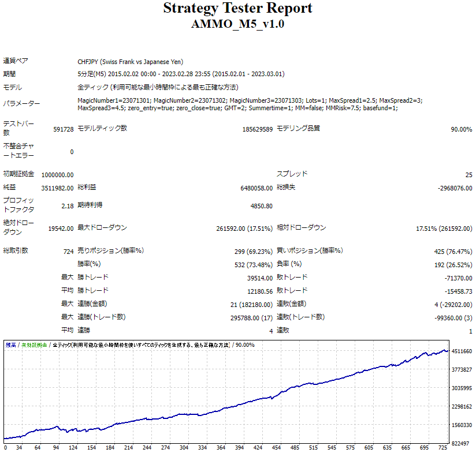Image resolution: width=476 pixels, height=453 pixels.
Task: Click maximal consecutive loss -99360.00 (3)
Action: [x=453, y=318]
